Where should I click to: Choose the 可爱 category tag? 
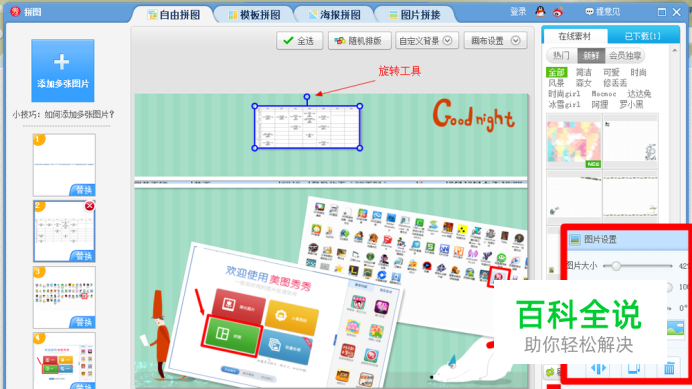click(x=611, y=72)
